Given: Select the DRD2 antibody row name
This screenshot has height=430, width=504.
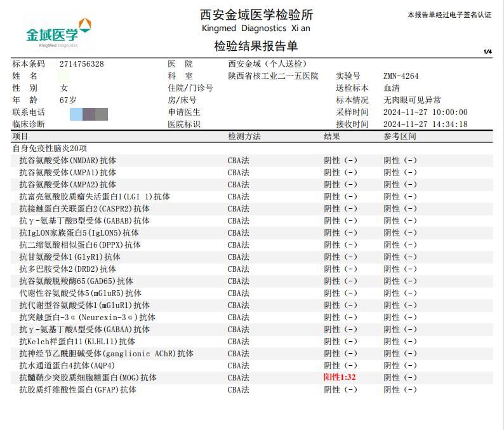Looking at the screenshot, I should [67, 269].
